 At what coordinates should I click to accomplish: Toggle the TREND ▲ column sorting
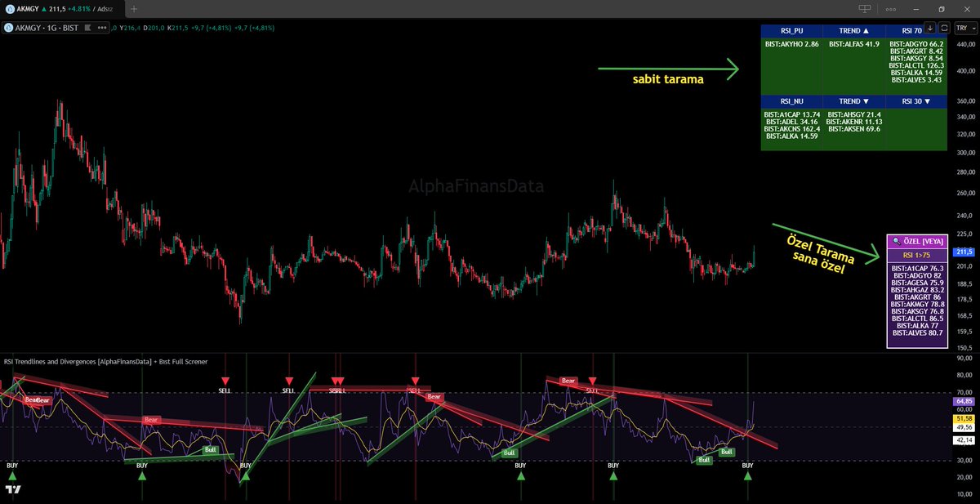(x=853, y=30)
